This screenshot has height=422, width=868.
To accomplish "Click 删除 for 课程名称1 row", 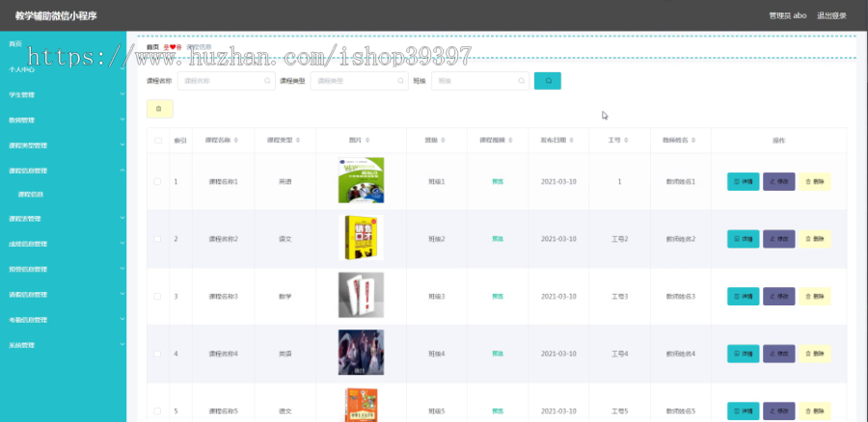I will click(814, 181).
